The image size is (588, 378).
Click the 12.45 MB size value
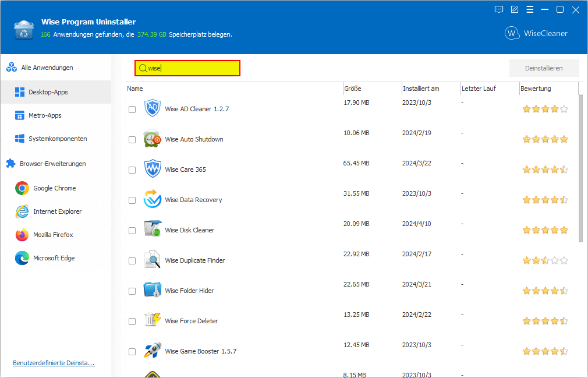pos(356,345)
